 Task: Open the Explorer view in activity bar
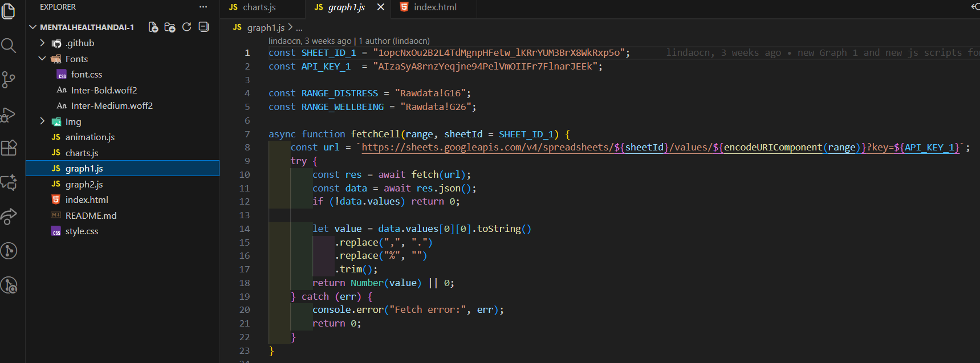(x=9, y=11)
